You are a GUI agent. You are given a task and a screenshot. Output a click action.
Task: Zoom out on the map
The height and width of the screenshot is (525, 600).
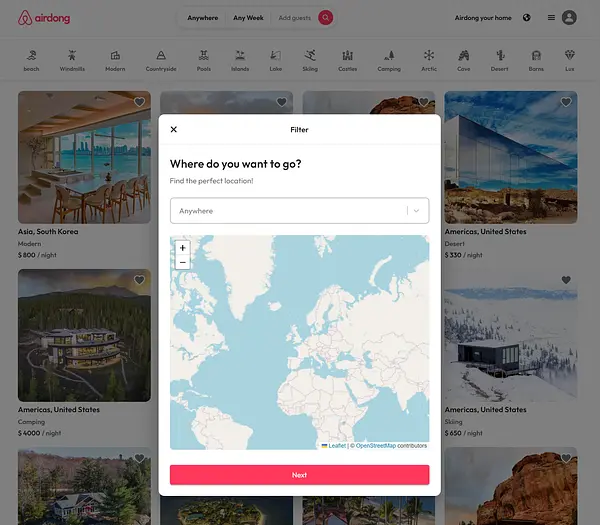click(x=183, y=262)
